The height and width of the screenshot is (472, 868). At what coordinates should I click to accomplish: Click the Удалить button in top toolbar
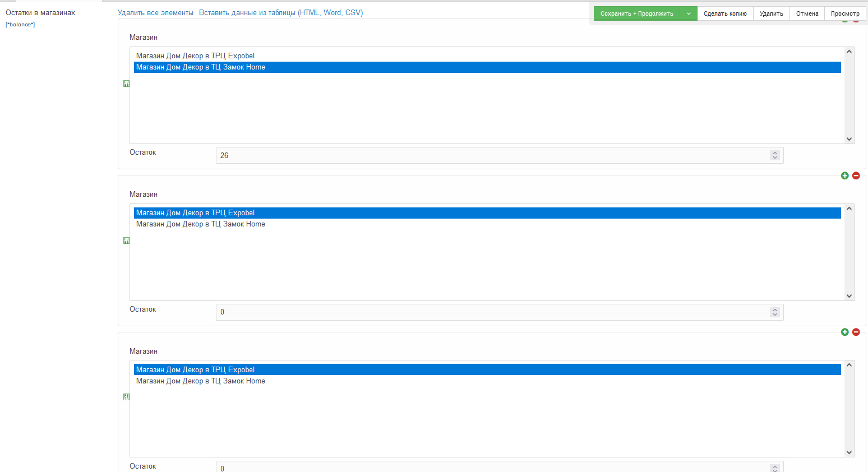pos(771,13)
